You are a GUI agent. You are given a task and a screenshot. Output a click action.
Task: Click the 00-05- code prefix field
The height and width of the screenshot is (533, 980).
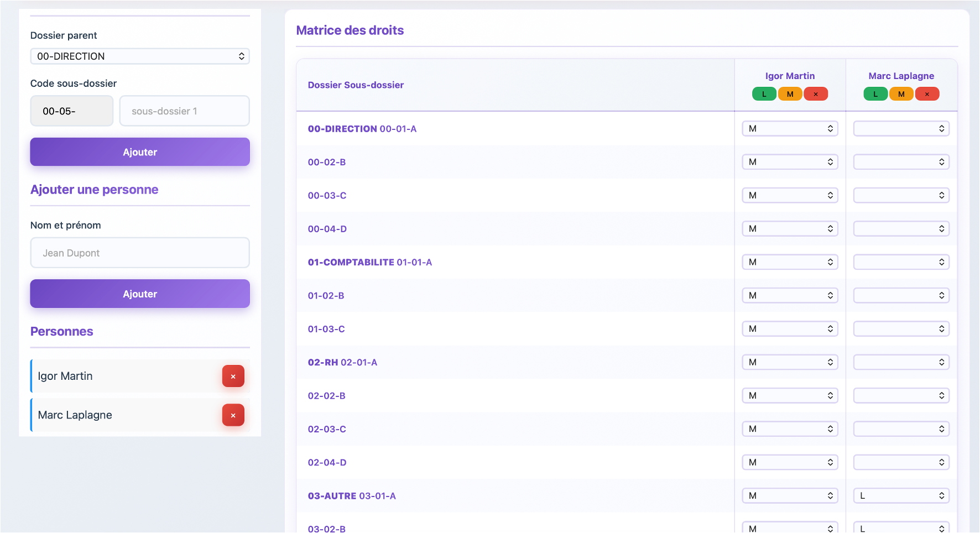pos(72,111)
